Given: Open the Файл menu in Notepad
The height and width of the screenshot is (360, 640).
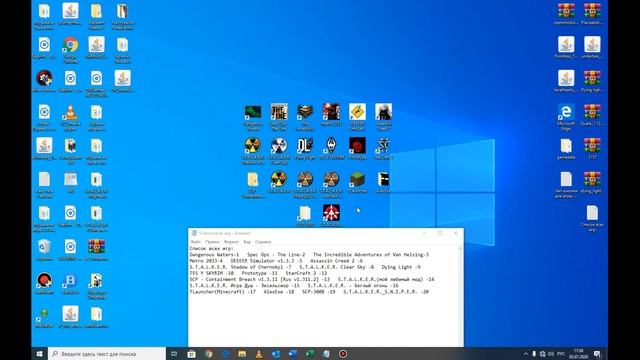Looking at the screenshot, I should (x=196, y=242).
